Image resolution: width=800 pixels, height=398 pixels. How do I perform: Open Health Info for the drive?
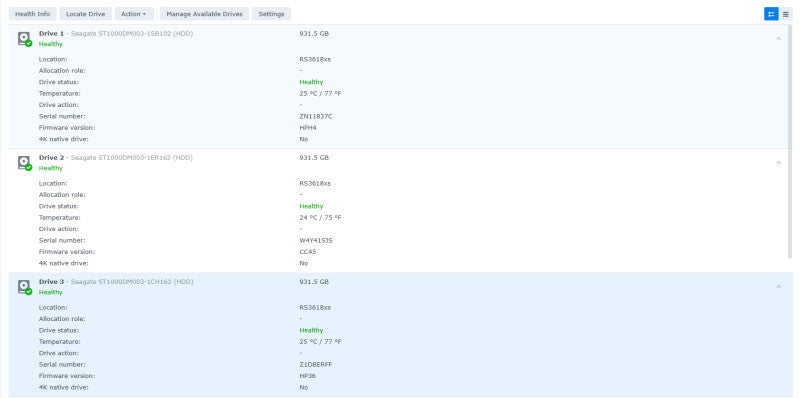point(33,14)
